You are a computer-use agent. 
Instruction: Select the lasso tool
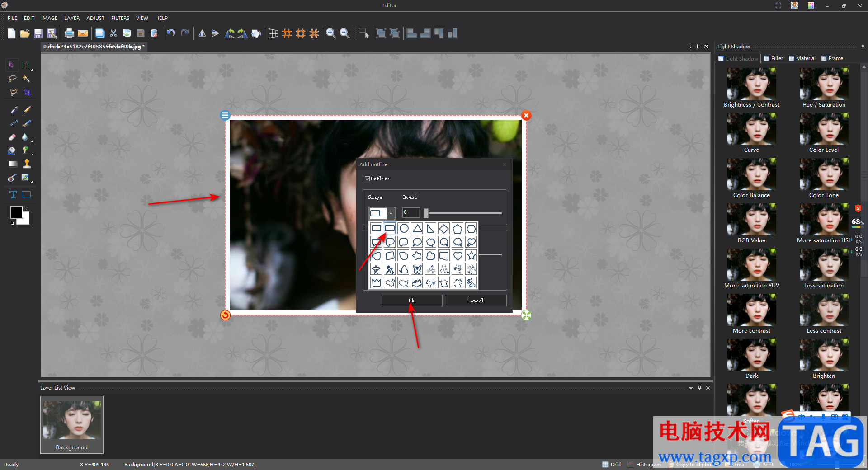tap(13, 79)
